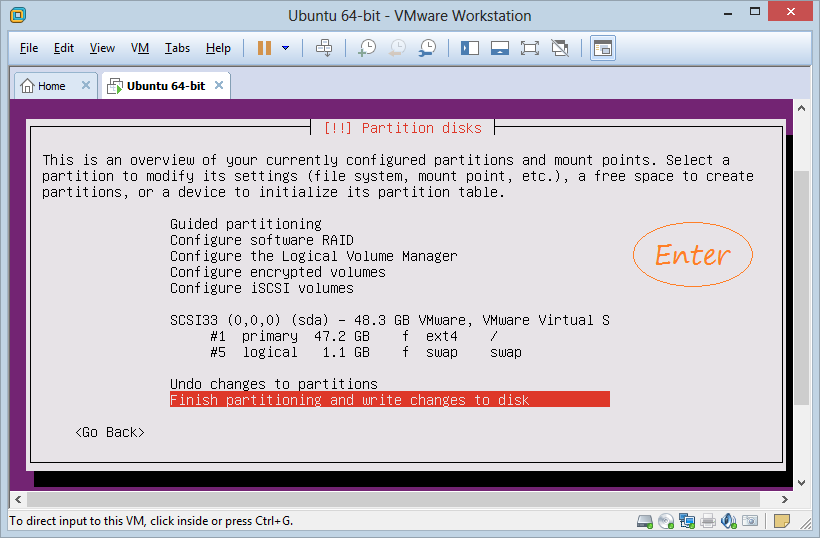The width and height of the screenshot is (820, 538).
Task: Toggle the library sidebar icon
Action: tap(470, 48)
